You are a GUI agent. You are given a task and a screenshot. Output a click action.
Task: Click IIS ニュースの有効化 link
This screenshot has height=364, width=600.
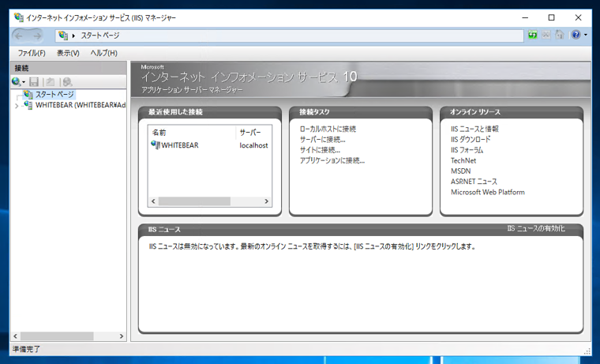[536, 228]
